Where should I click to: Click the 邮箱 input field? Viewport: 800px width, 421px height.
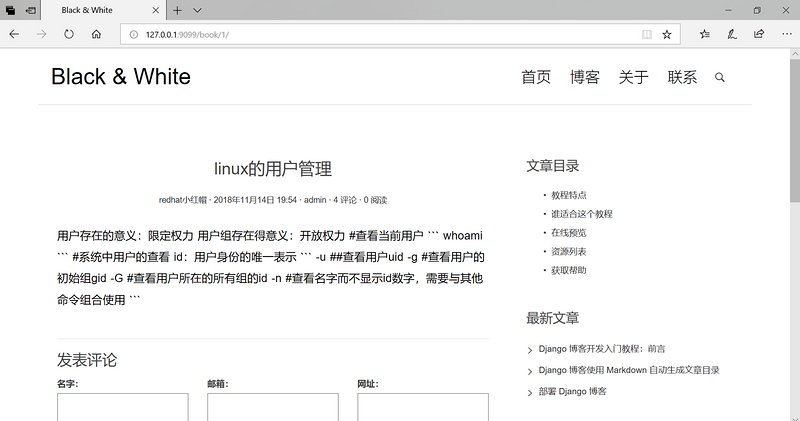[273, 407]
